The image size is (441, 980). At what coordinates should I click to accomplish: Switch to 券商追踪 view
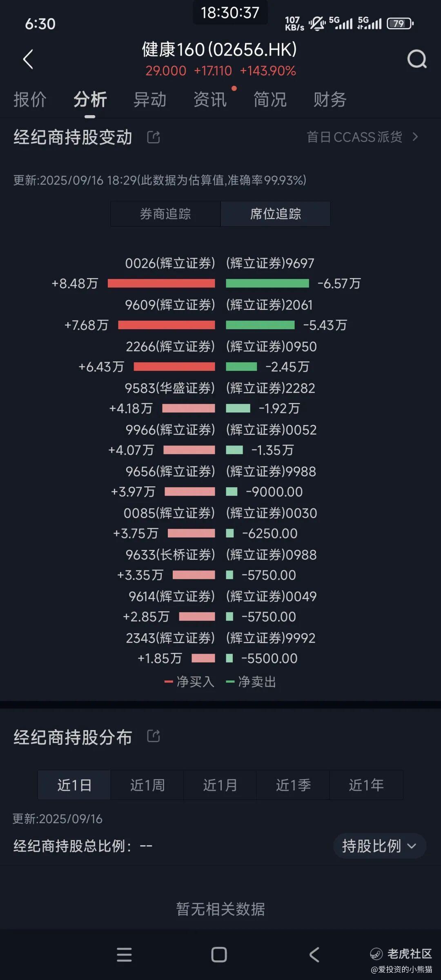[x=165, y=214]
